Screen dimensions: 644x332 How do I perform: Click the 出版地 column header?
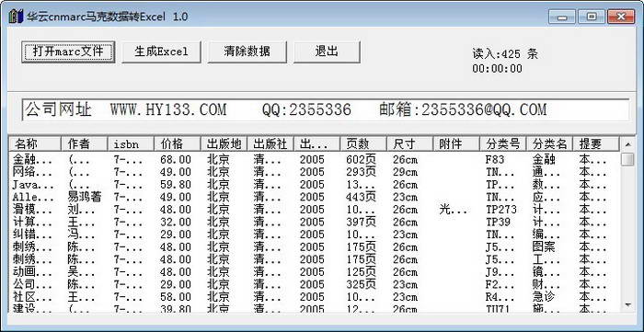pyautogui.click(x=224, y=144)
